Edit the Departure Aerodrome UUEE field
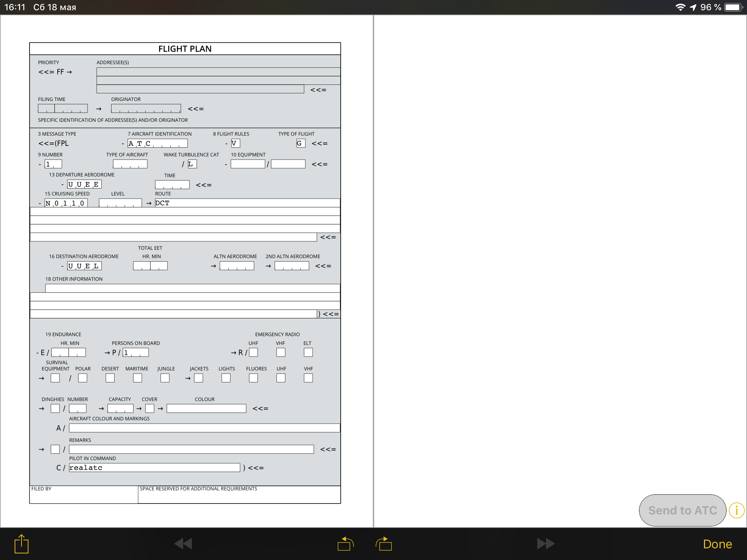The width and height of the screenshot is (747, 560). pyautogui.click(x=84, y=184)
